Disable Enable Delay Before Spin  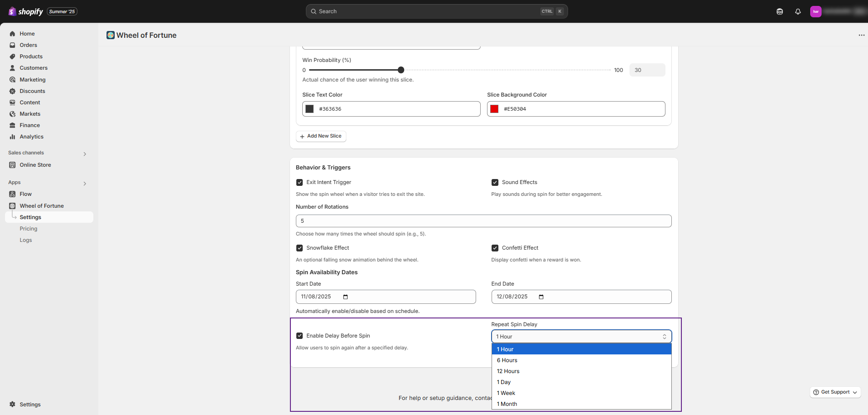299,336
